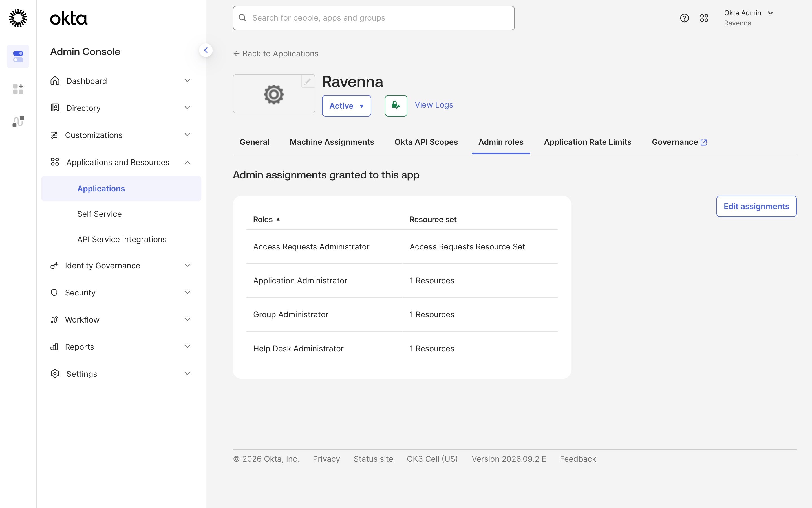
Task: Click the Customizations sliders icon
Action: pos(54,135)
